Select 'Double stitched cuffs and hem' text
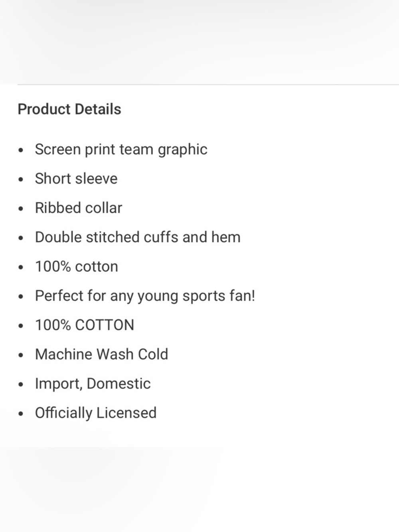 click(x=138, y=237)
